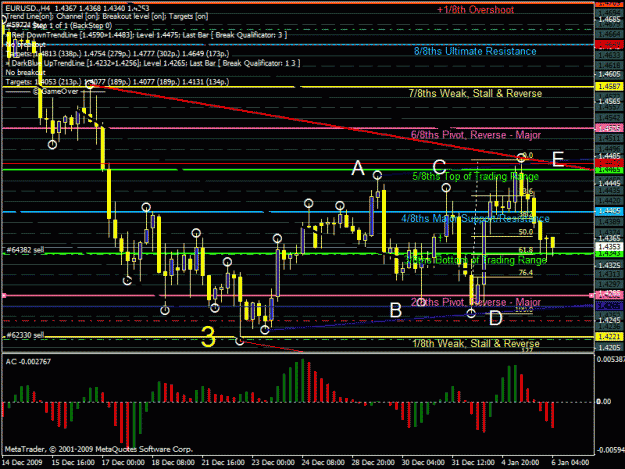This screenshot has height=469, width=625.
Task: Select the wave label D
Action: [495, 318]
